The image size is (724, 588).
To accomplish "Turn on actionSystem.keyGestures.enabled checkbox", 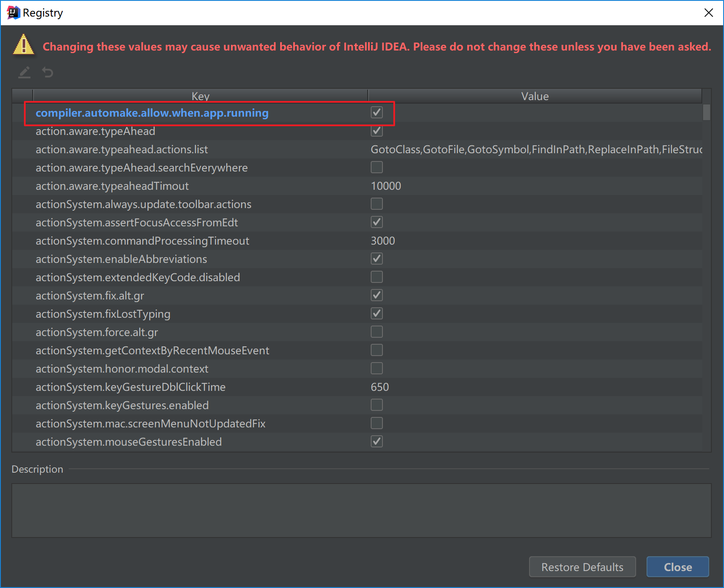I will tap(377, 405).
